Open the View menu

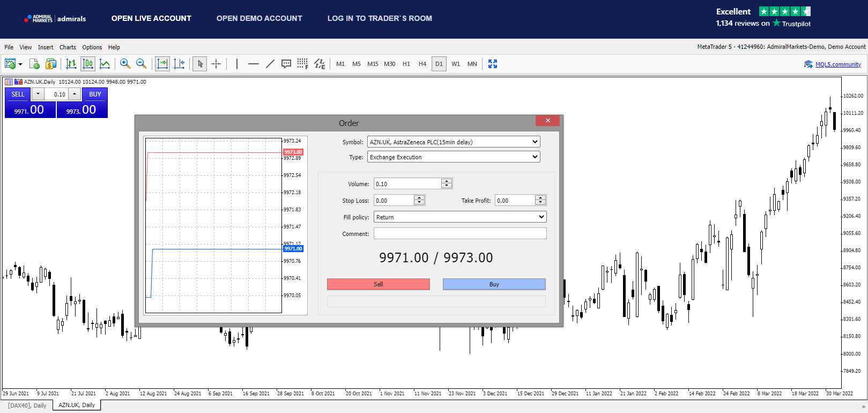click(26, 47)
